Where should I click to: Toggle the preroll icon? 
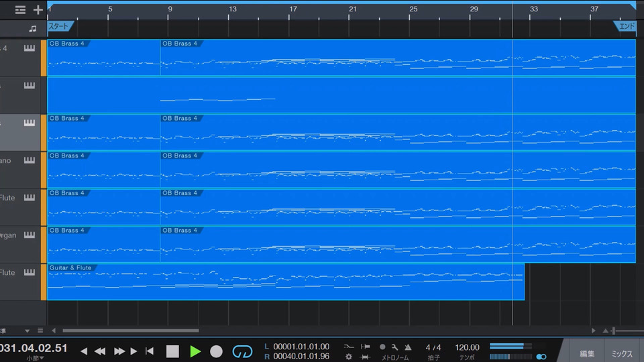pyautogui.click(x=365, y=347)
